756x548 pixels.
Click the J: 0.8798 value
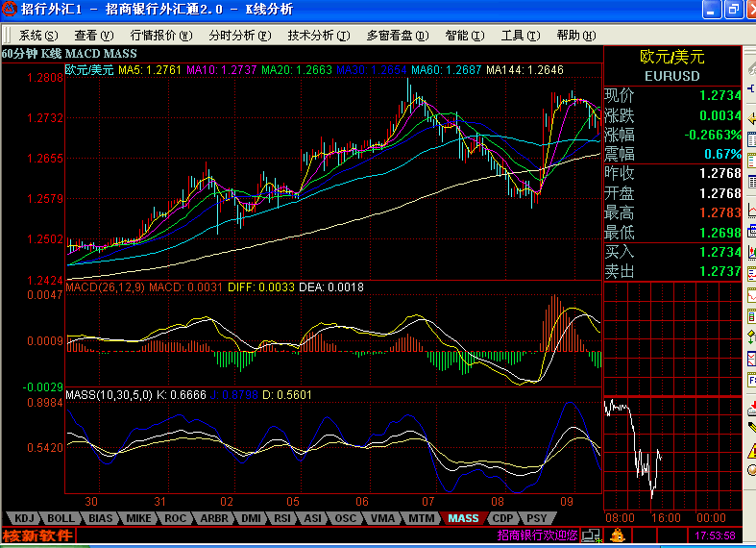tap(233, 395)
